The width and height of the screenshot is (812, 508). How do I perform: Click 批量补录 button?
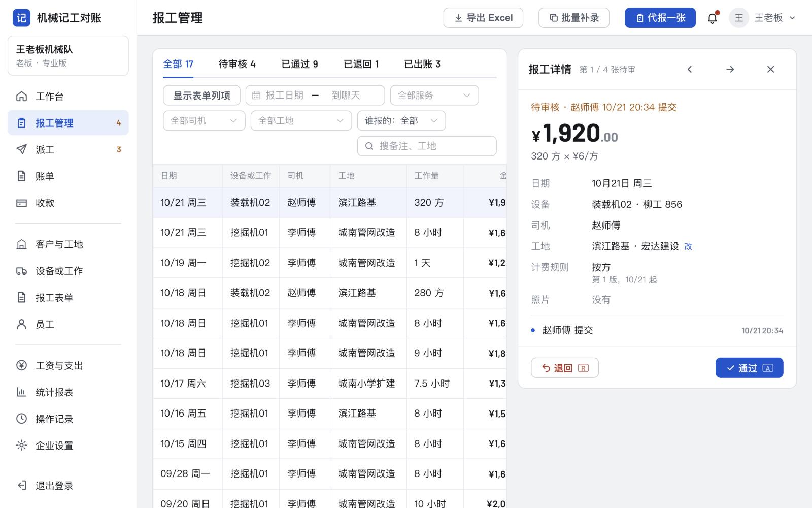[x=574, y=18]
